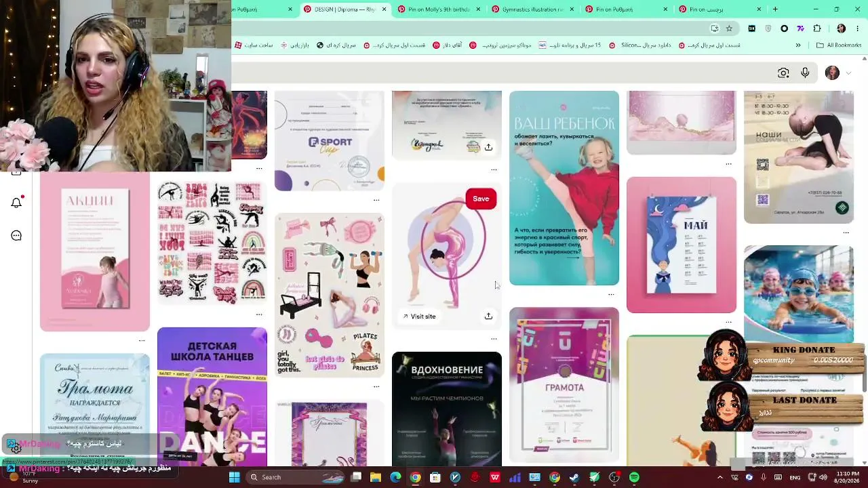Image resolution: width=868 pixels, height=488 pixels.
Task: Switch the ENG input language indicator
Action: click(795, 477)
